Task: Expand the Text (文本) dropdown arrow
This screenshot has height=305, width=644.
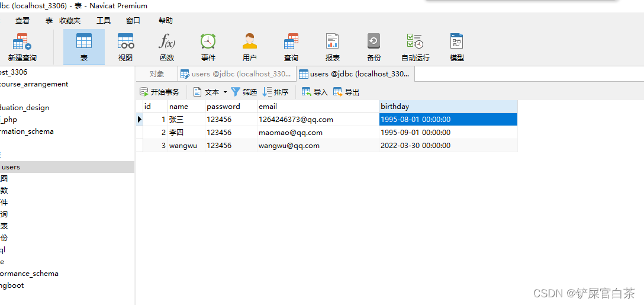Action: 225,92
